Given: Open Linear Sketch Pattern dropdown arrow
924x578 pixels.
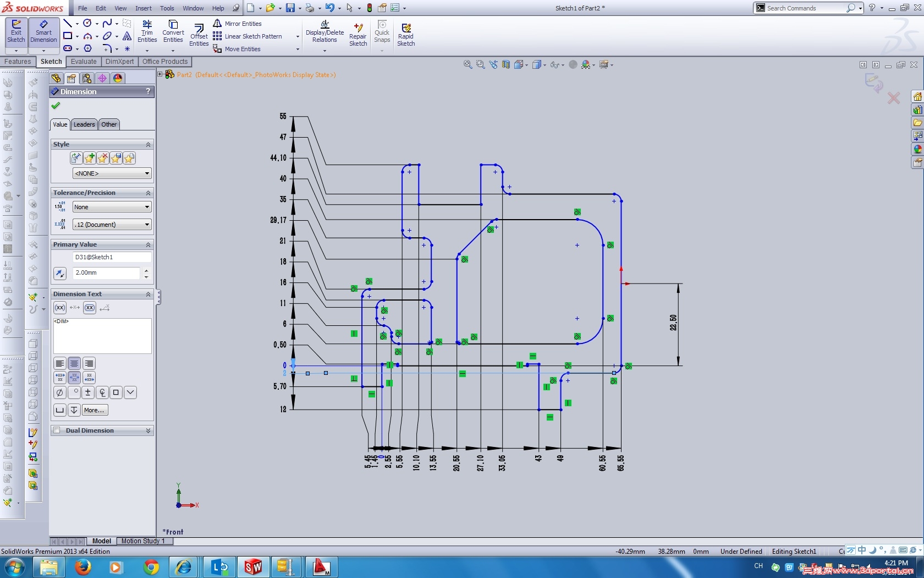Looking at the screenshot, I should coord(298,37).
